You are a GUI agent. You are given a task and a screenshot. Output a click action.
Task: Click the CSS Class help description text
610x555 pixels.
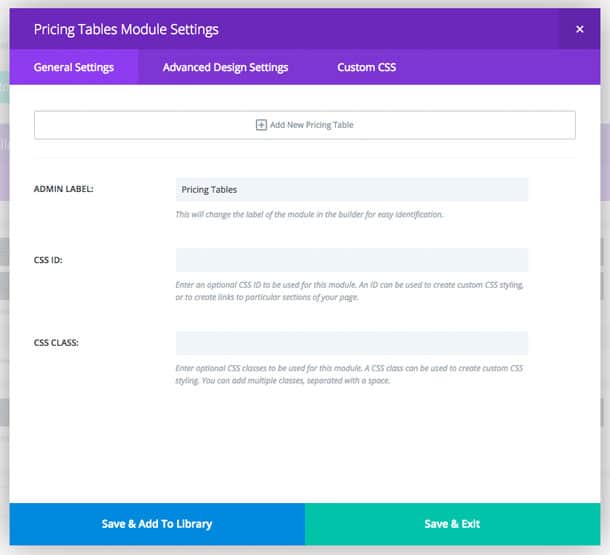349,374
